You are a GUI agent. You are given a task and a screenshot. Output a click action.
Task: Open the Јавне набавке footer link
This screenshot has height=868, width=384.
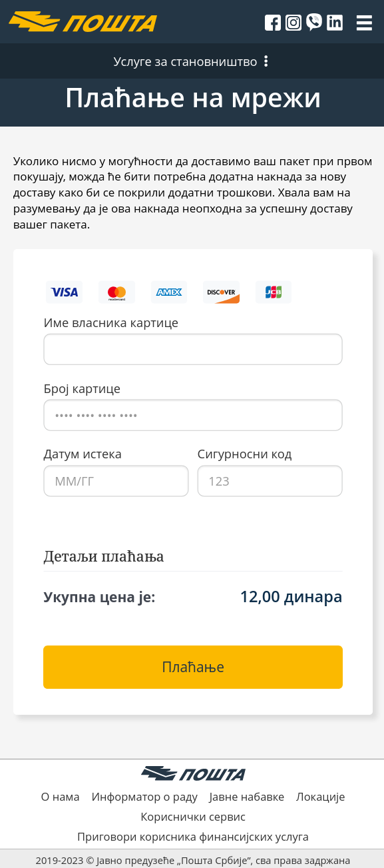point(247,797)
